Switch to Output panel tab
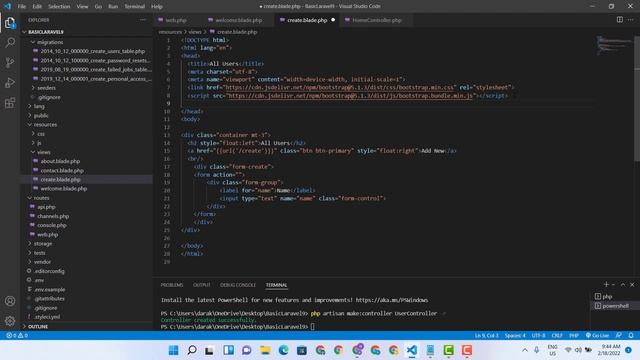 point(202,285)
